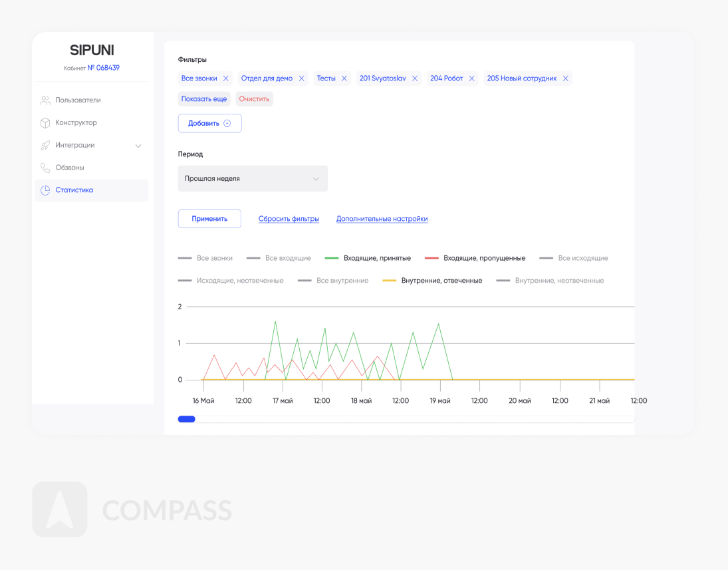Open the 'Прошлая неделя' period dropdown

[x=253, y=179]
